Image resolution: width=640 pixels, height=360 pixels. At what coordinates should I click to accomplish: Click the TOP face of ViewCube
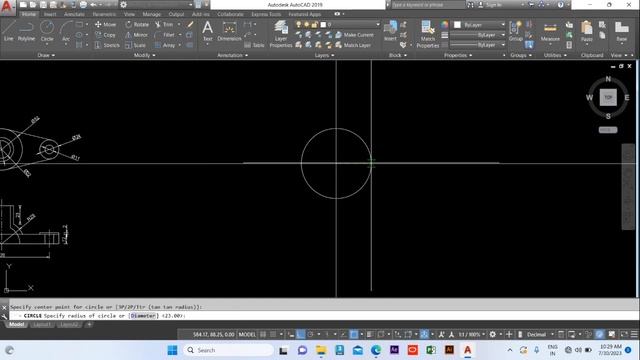coord(608,97)
